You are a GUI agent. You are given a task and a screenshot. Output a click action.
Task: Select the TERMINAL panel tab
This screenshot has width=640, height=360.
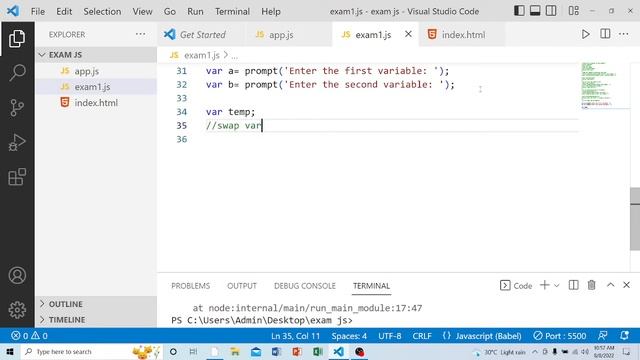[x=371, y=286]
